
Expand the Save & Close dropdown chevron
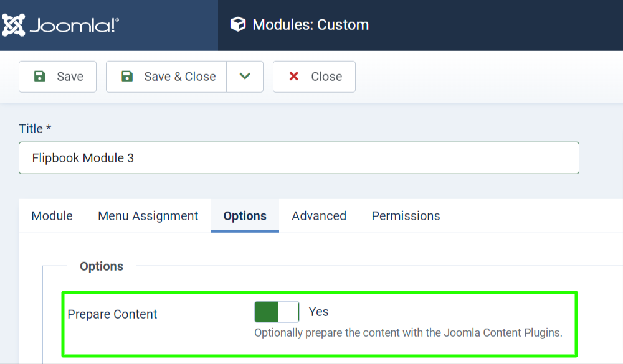click(x=245, y=77)
